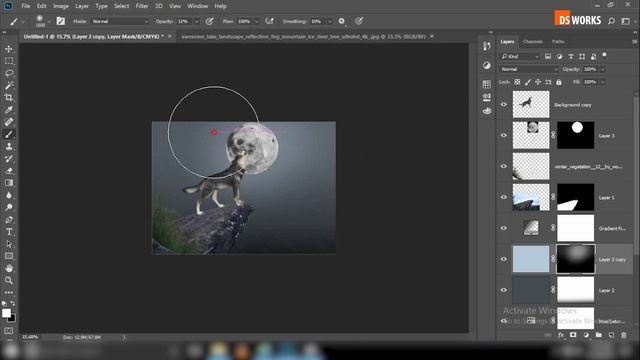Open layer Fill dropdown arrow
Screen dimensions: 640x360
(602, 82)
